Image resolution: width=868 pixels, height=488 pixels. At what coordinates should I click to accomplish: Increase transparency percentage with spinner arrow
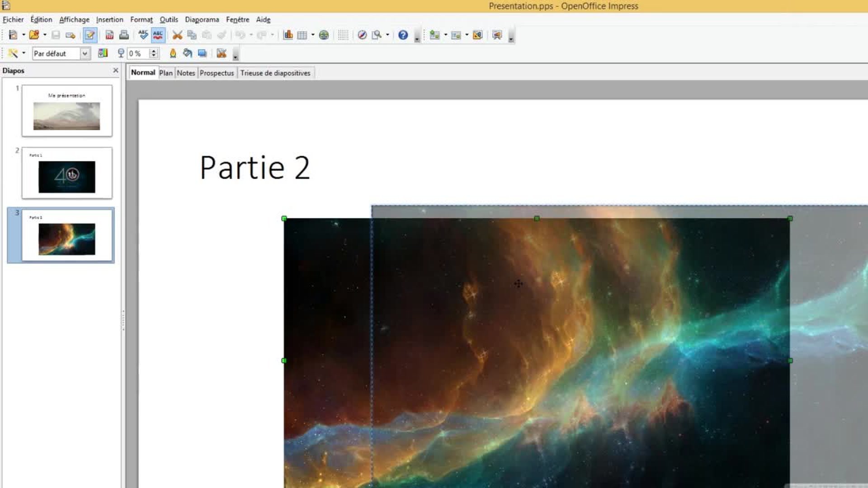pyautogui.click(x=154, y=51)
